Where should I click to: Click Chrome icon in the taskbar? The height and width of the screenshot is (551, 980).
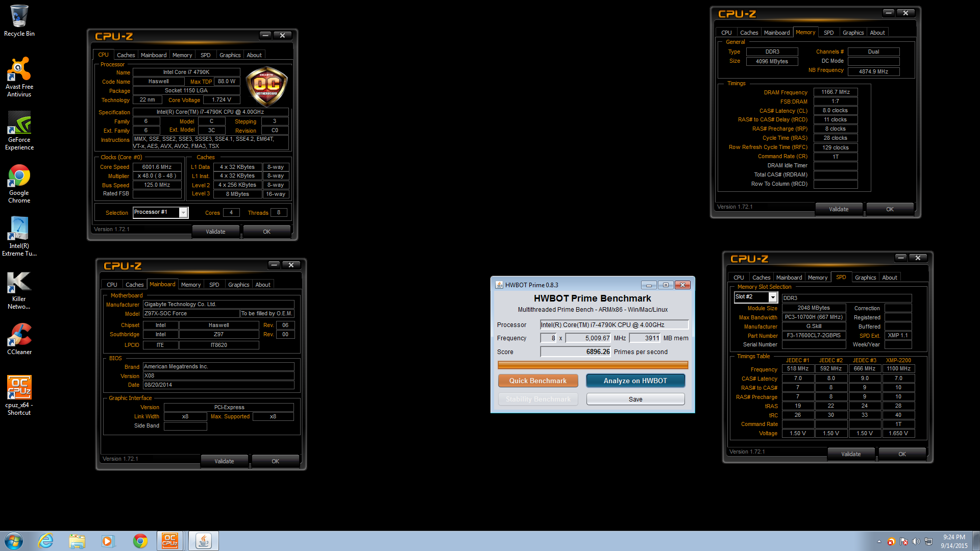click(x=140, y=541)
